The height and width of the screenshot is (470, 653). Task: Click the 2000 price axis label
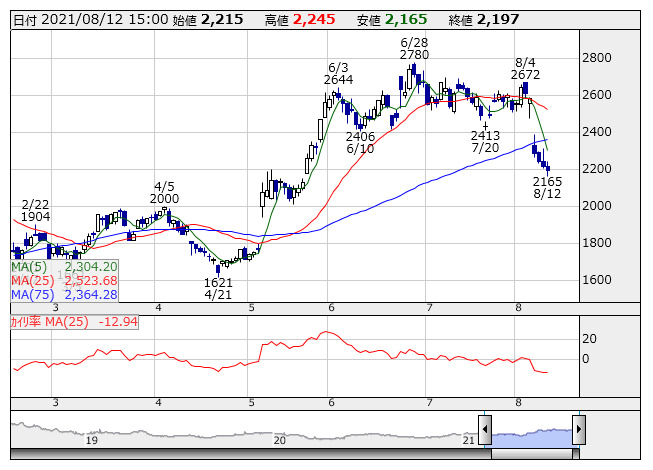597,206
